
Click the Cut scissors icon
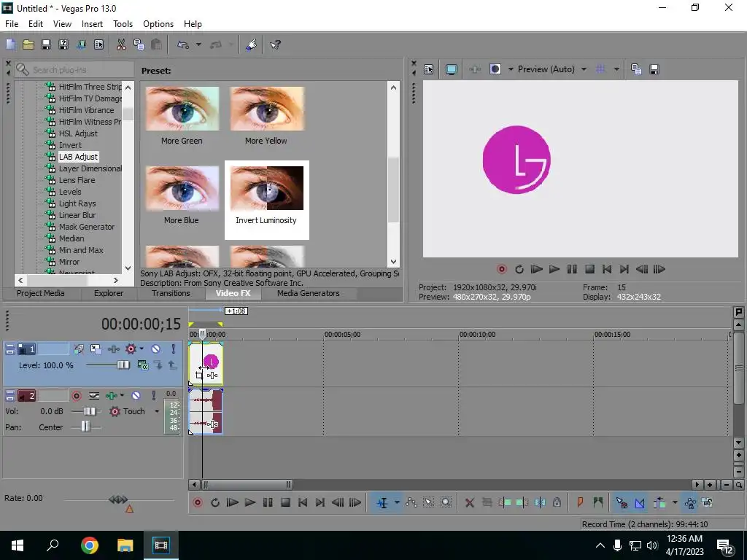(121, 44)
